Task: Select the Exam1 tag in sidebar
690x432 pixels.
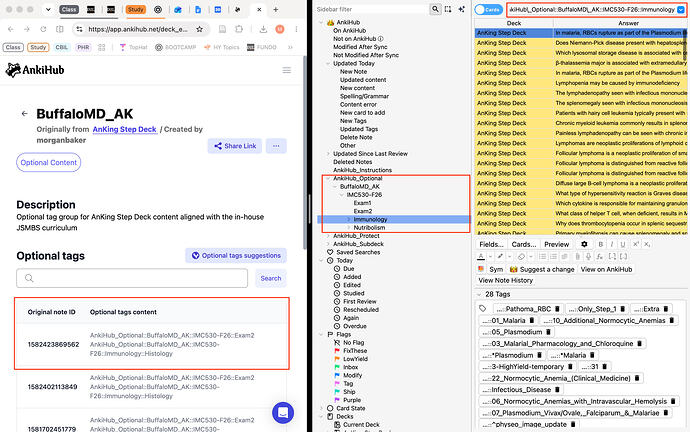Action: 362,203
